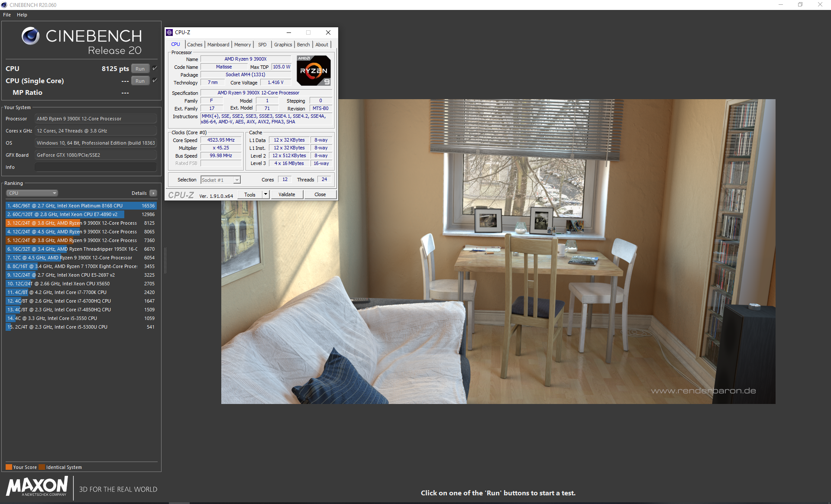
Task: Run the CPU multi-core test
Action: (x=140, y=68)
